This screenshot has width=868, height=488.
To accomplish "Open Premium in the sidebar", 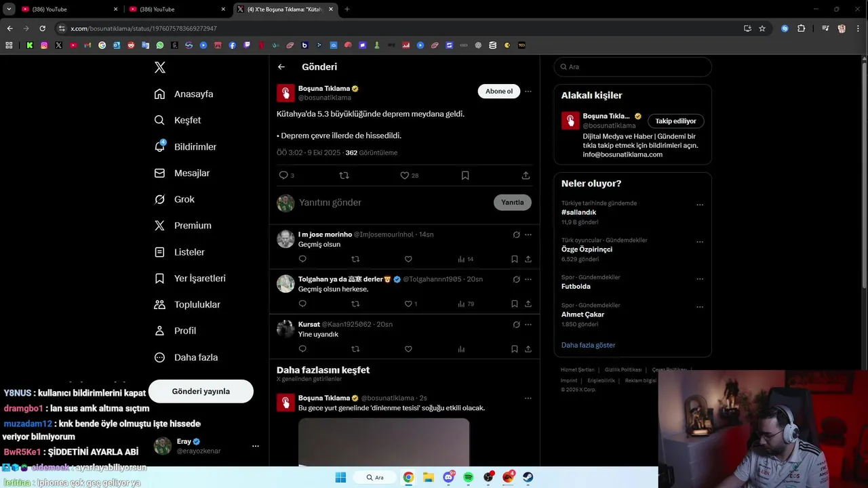I will 183,226.
